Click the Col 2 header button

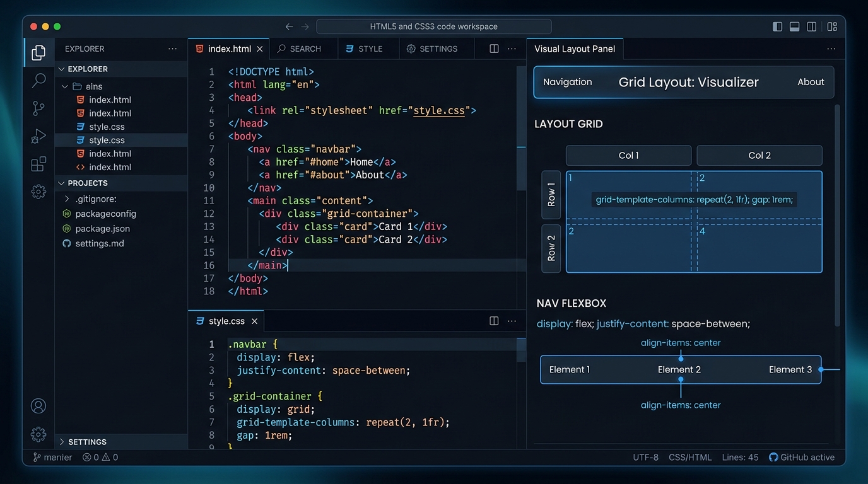point(759,155)
